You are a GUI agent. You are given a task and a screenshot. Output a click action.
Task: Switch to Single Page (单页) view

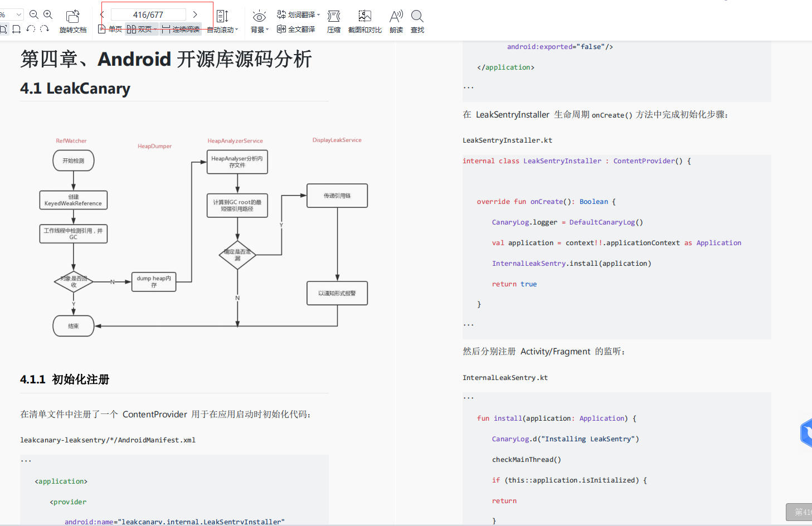(110, 29)
